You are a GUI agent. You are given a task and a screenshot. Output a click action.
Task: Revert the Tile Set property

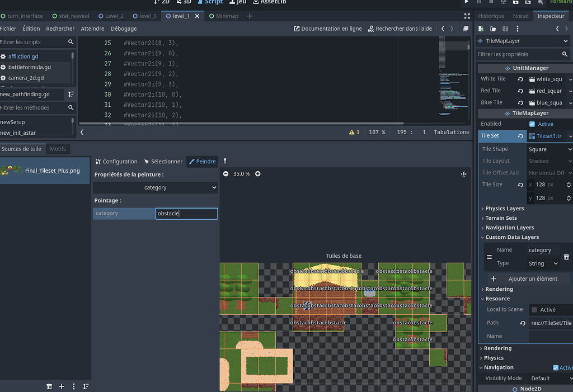coord(520,136)
